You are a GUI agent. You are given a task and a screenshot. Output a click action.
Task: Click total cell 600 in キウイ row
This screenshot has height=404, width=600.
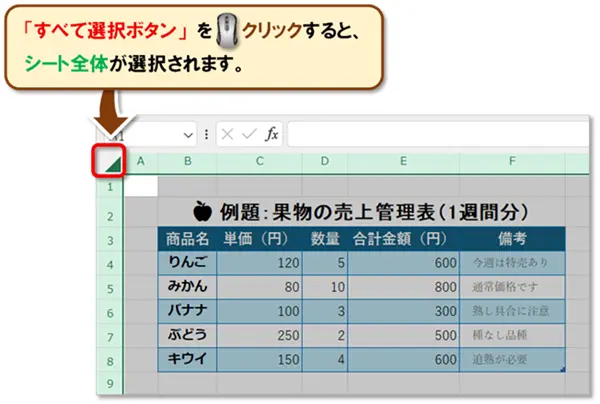pyautogui.click(x=403, y=360)
